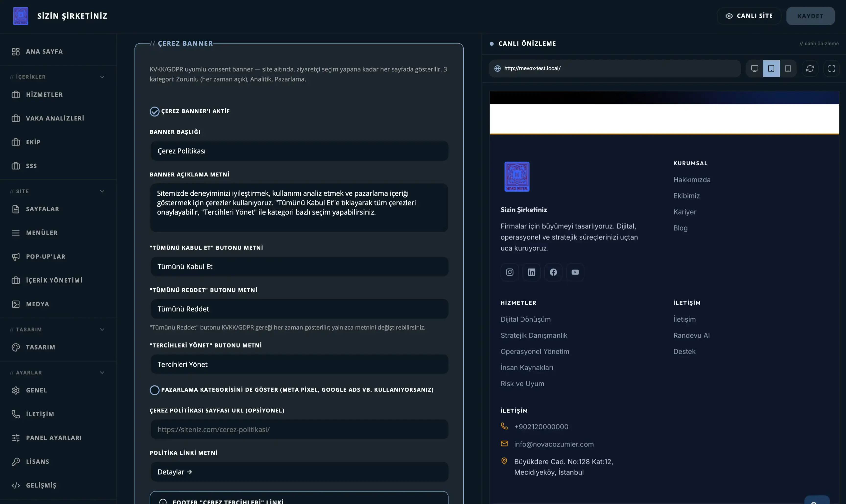Screen dimensions: 846x504
Task: Click Randevu AI link in preview
Action: (x=691, y=335)
